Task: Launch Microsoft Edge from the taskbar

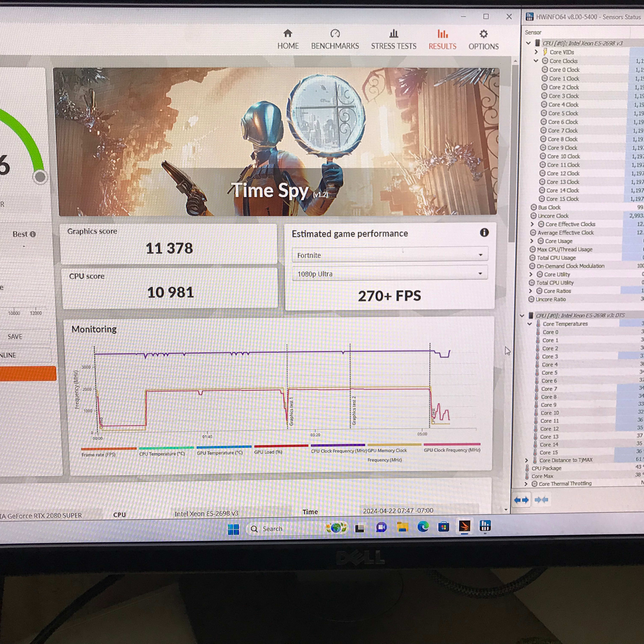Action: click(x=423, y=527)
